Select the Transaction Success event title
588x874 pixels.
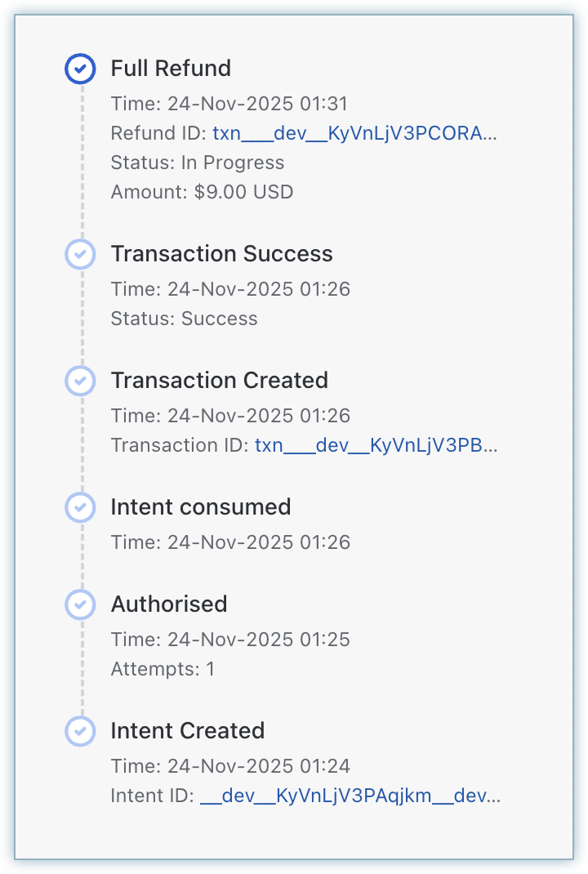(x=221, y=254)
